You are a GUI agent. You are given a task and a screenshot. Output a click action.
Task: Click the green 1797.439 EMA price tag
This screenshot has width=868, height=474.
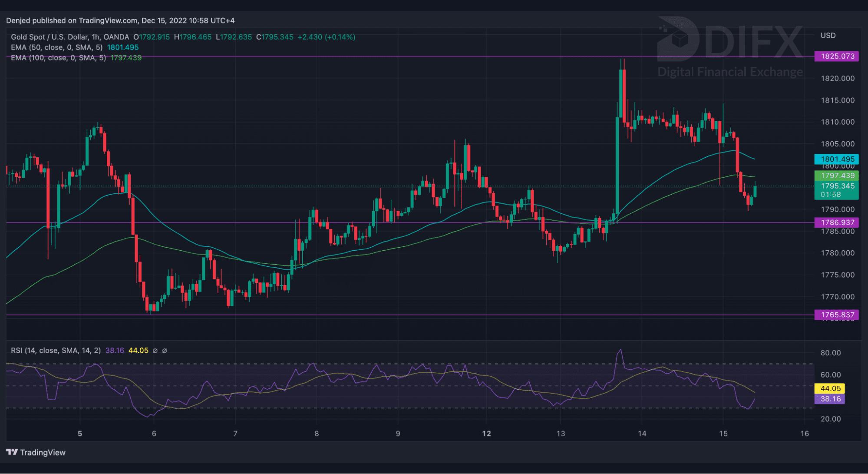(x=837, y=176)
